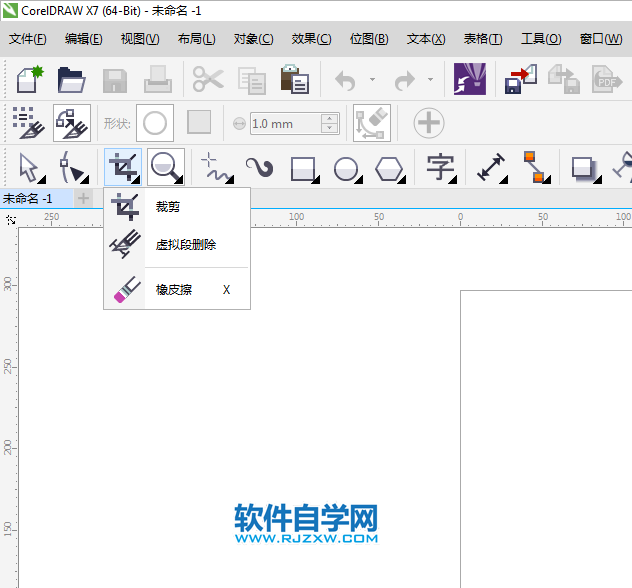Select the Artistic media tool
632x588 pixels.
[x=260, y=167]
